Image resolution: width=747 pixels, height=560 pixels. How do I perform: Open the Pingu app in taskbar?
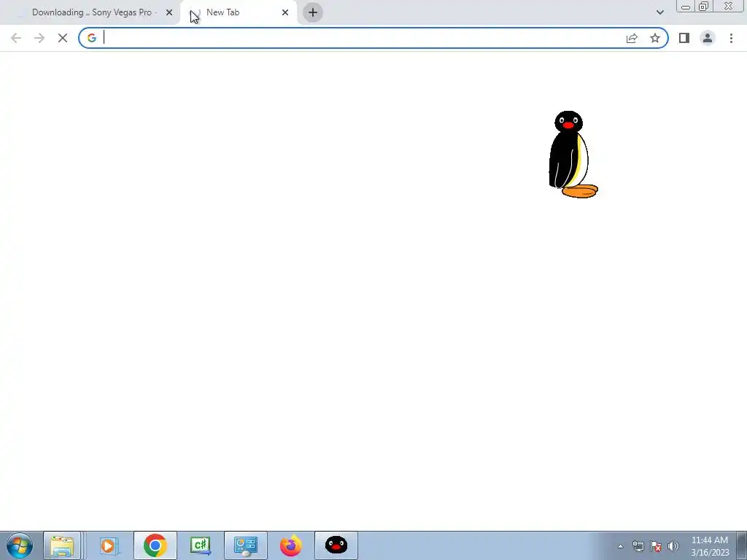click(336, 545)
